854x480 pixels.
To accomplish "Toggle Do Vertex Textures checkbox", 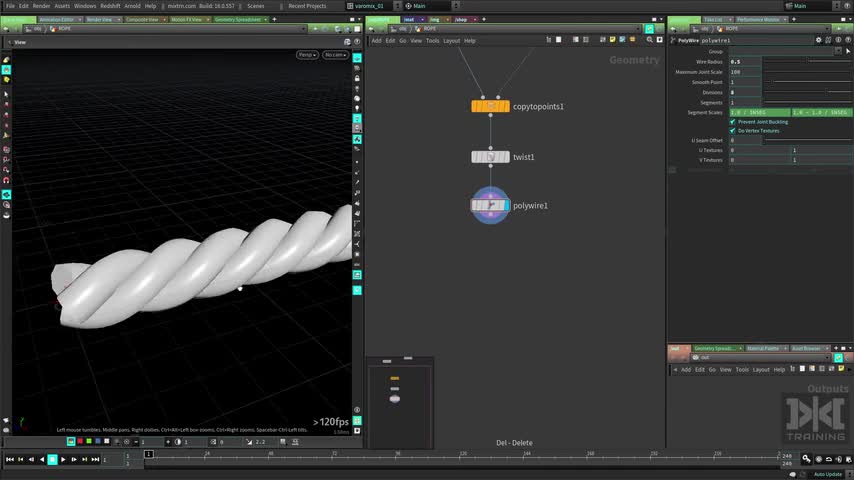I will coord(733,131).
